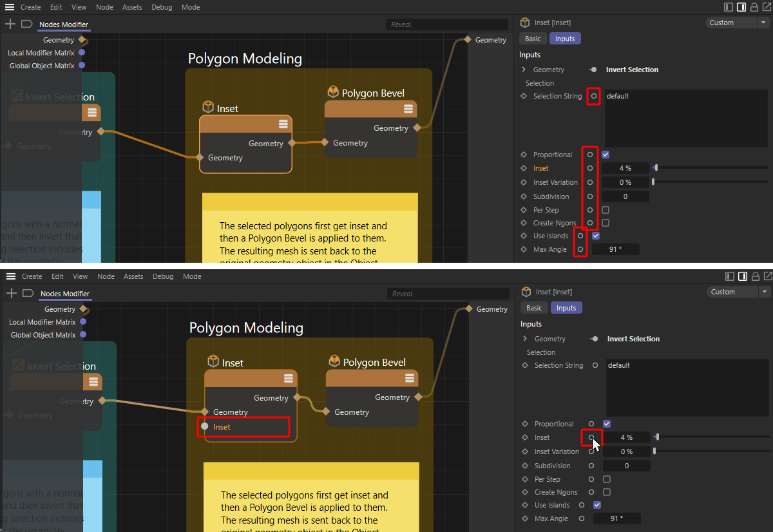773x532 pixels.
Task: Toggle Use Islands checkbox in top screenshot
Action: click(596, 236)
